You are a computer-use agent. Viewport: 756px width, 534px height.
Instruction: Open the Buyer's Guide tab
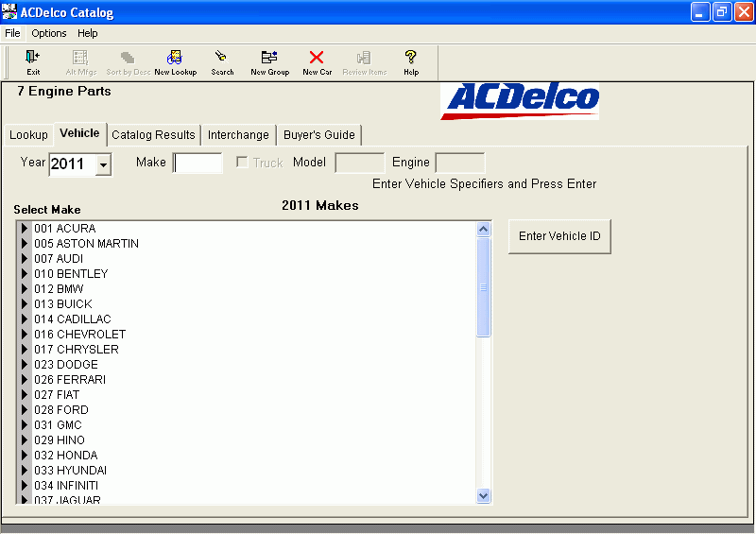point(319,135)
